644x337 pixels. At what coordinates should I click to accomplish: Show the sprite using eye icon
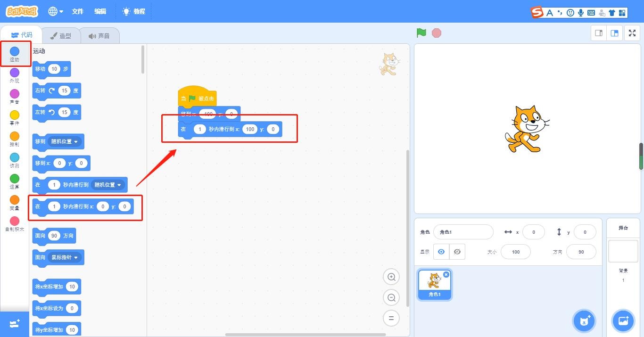tap(441, 252)
